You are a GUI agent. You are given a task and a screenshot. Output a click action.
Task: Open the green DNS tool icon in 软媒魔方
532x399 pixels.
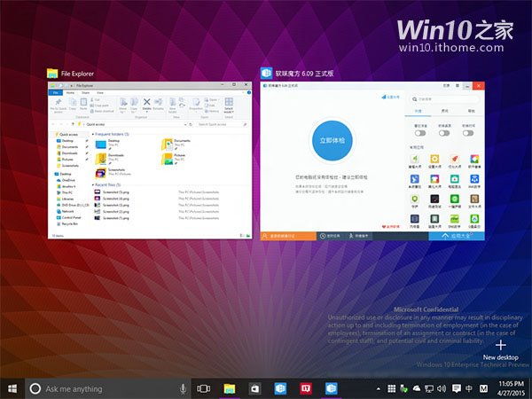[454, 219]
